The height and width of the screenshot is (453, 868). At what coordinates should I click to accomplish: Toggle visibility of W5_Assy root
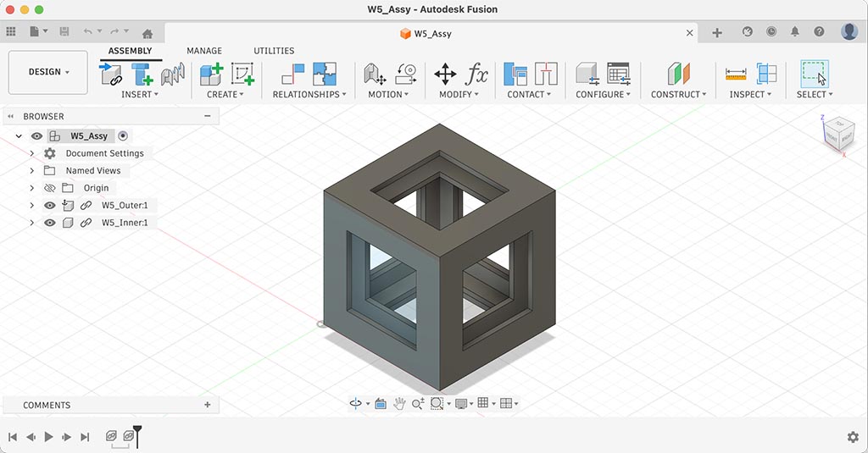click(x=36, y=136)
